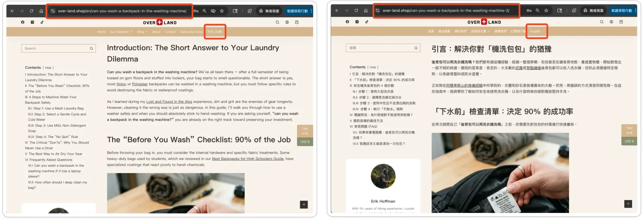Open TikTok icon on the English site
The width and height of the screenshot is (644, 220).
(42, 22)
